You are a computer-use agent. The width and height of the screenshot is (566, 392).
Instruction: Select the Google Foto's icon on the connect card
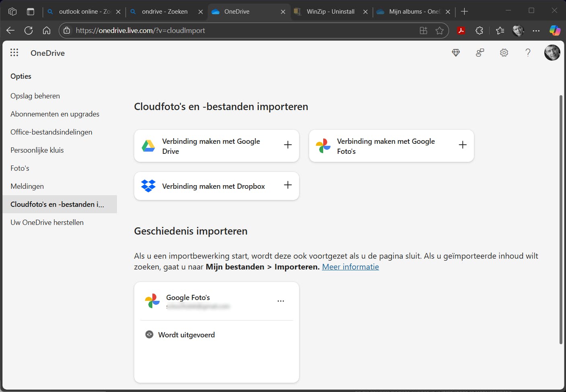click(323, 146)
